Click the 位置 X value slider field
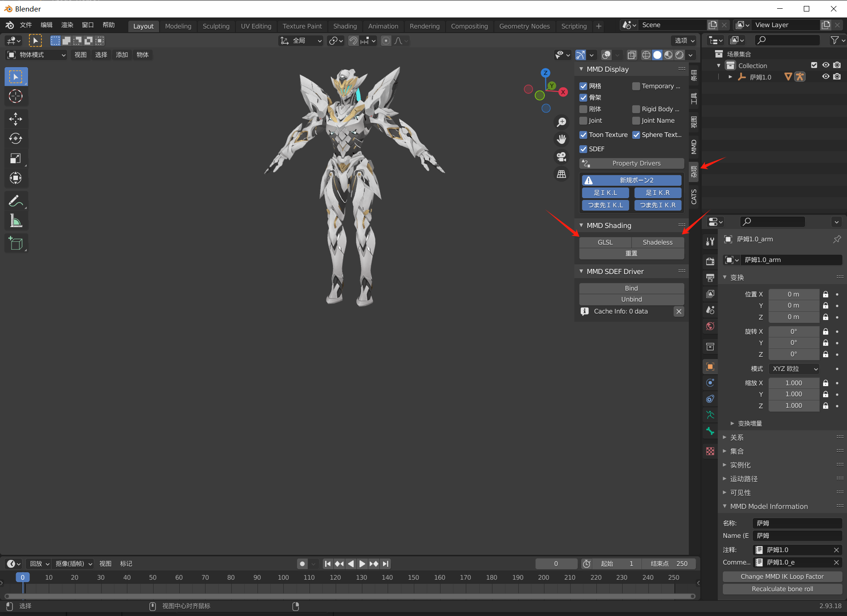 [x=794, y=294]
